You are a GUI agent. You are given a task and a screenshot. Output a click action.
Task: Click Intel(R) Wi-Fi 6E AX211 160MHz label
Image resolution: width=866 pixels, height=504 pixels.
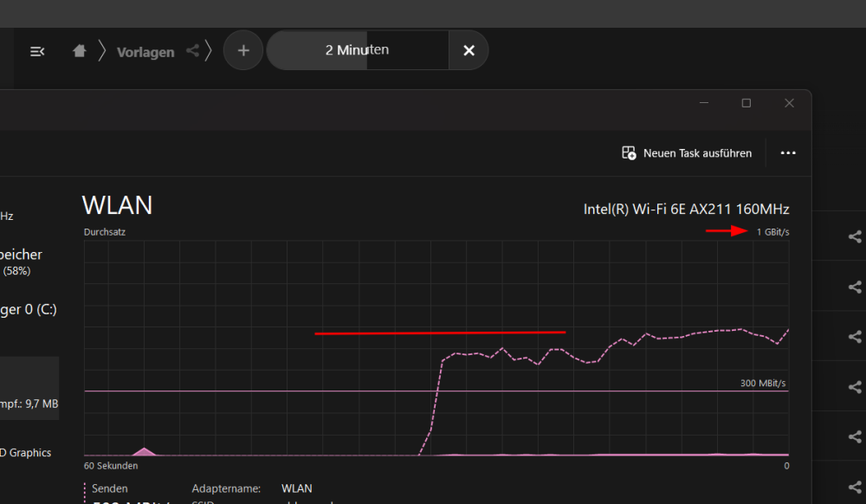(x=686, y=210)
